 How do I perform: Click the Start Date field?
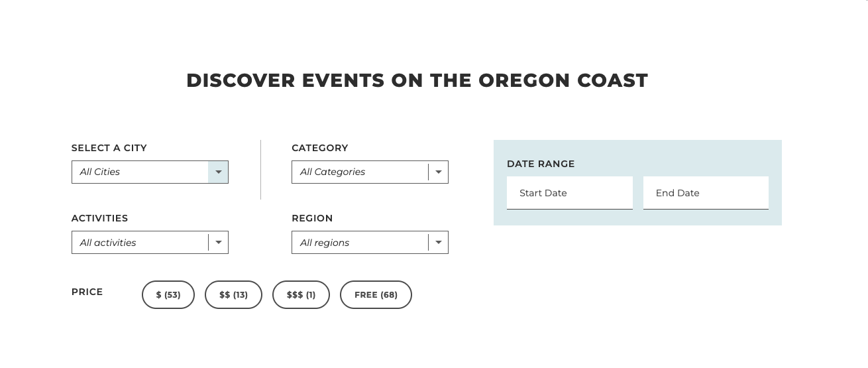coord(569,193)
